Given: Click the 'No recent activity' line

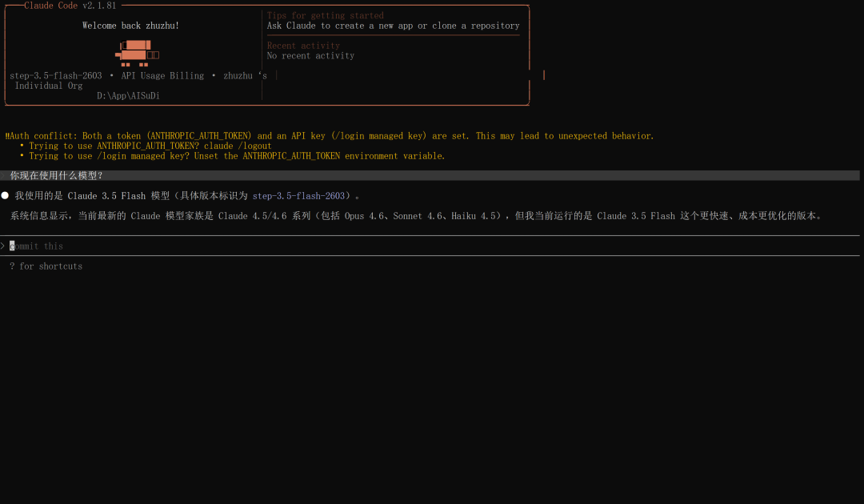Looking at the screenshot, I should pyautogui.click(x=310, y=56).
